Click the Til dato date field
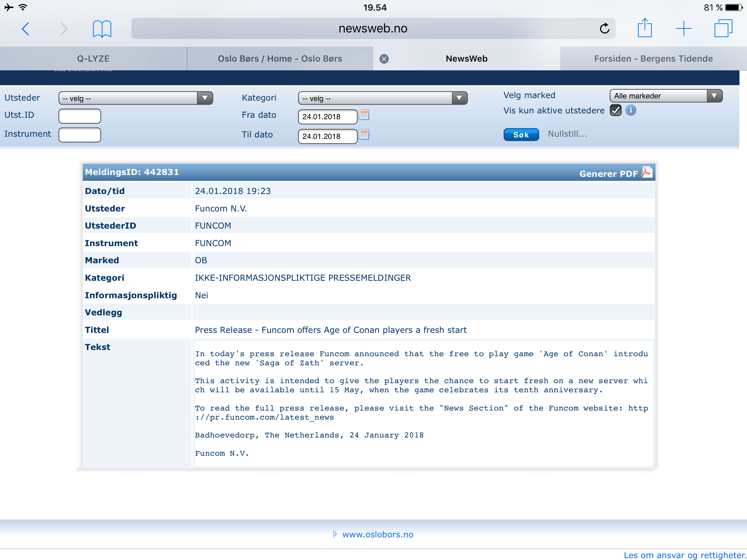Screen dimensions: 747x560 coord(328,136)
